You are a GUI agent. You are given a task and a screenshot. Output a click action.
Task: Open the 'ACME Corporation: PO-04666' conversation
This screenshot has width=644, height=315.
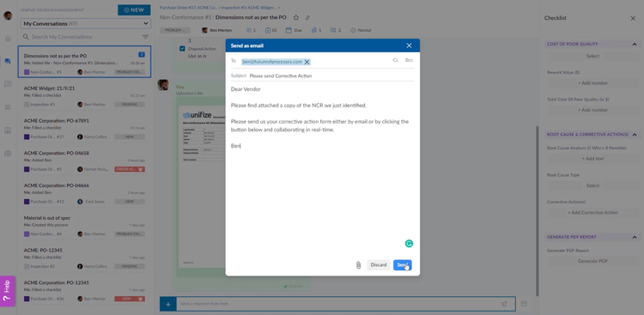click(84, 193)
